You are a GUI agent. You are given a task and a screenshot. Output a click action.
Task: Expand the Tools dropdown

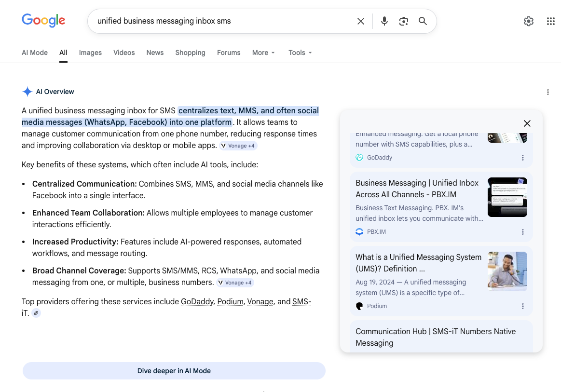[300, 53]
